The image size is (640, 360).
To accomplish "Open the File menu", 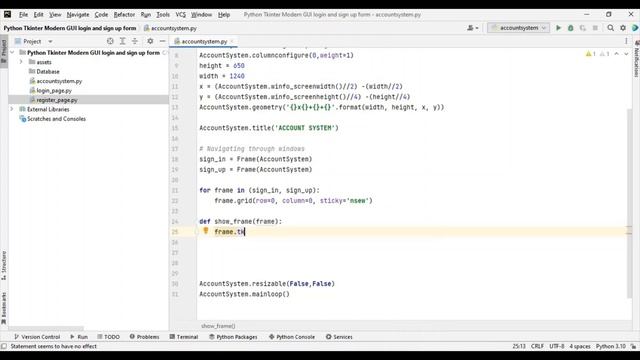I will [23, 14].
